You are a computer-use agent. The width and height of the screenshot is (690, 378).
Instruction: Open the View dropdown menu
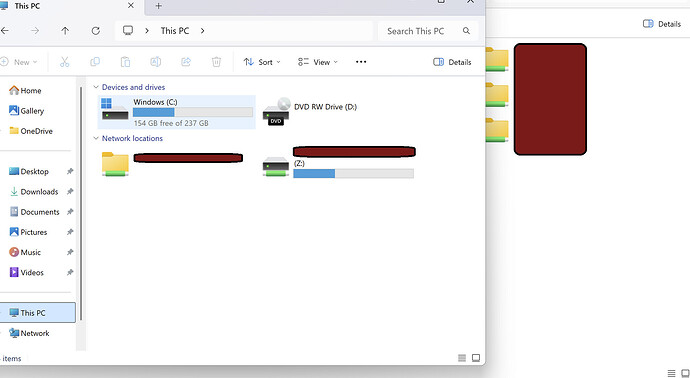(x=318, y=62)
